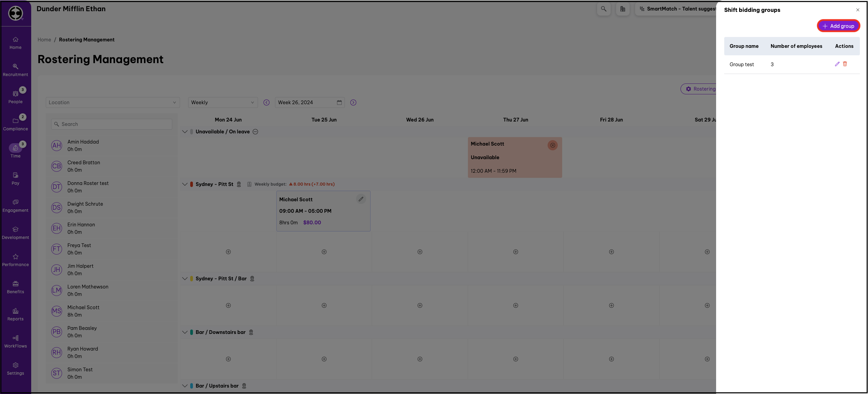Delete Group test with trash icon

coord(845,64)
